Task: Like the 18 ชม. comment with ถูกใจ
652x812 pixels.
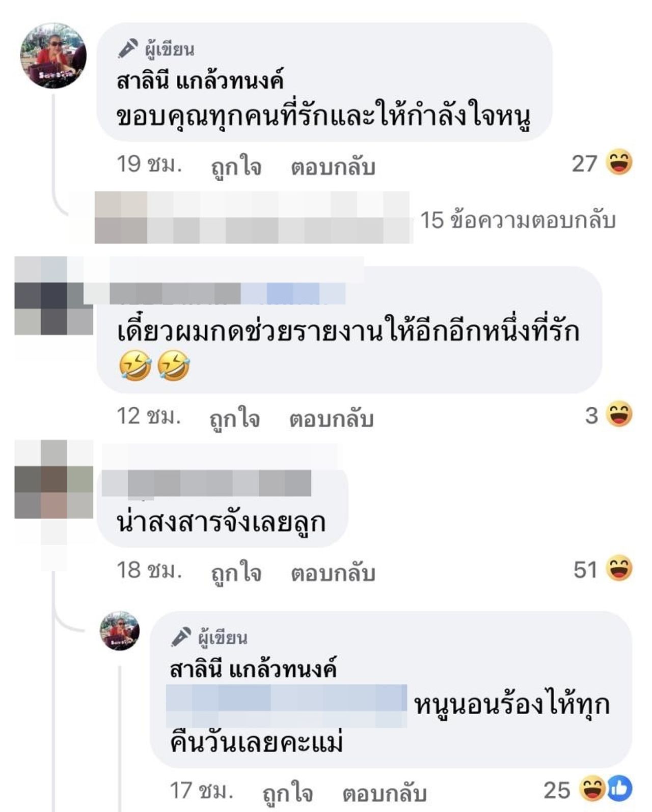Action: click(x=236, y=572)
